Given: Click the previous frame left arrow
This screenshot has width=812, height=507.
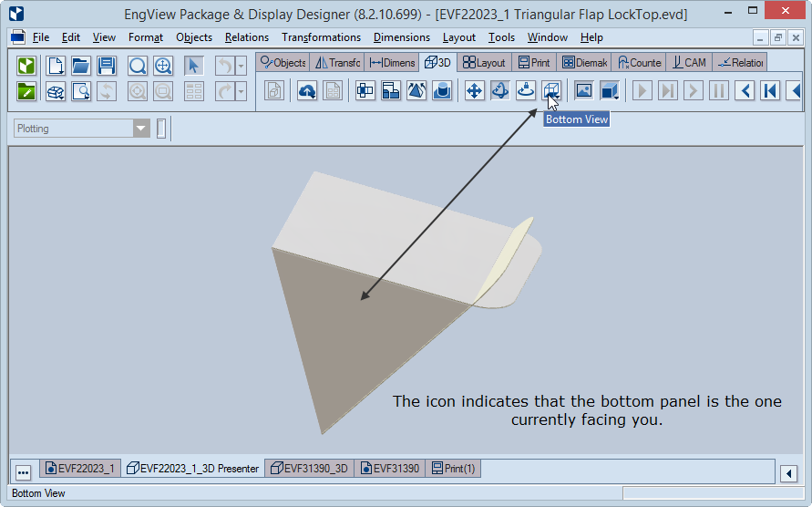Looking at the screenshot, I should point(745,90).
